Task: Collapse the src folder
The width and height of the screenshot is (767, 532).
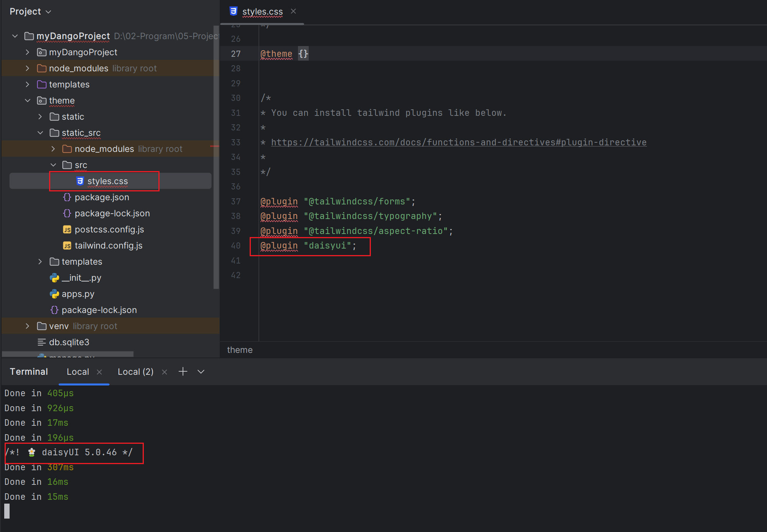Action: [53, 165]
